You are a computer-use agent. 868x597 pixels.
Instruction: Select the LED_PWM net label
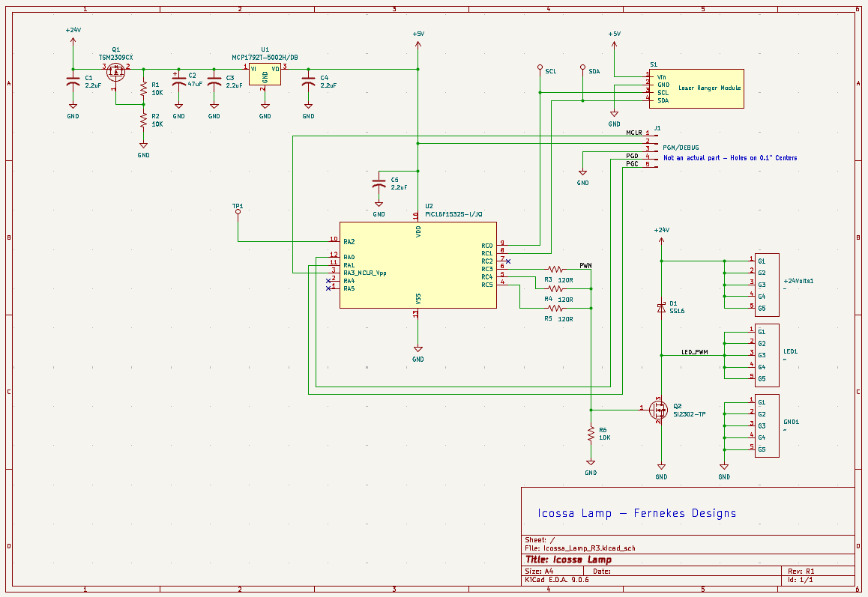[694, 352]
